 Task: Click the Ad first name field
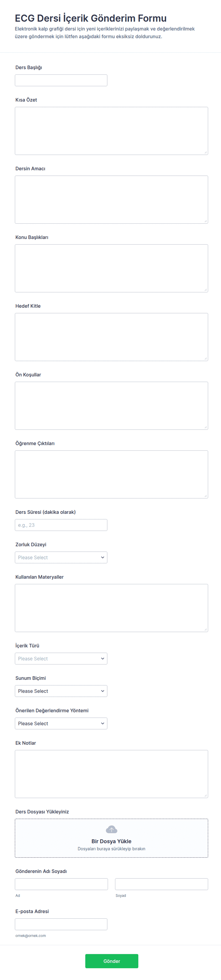[x=61, y=884]
